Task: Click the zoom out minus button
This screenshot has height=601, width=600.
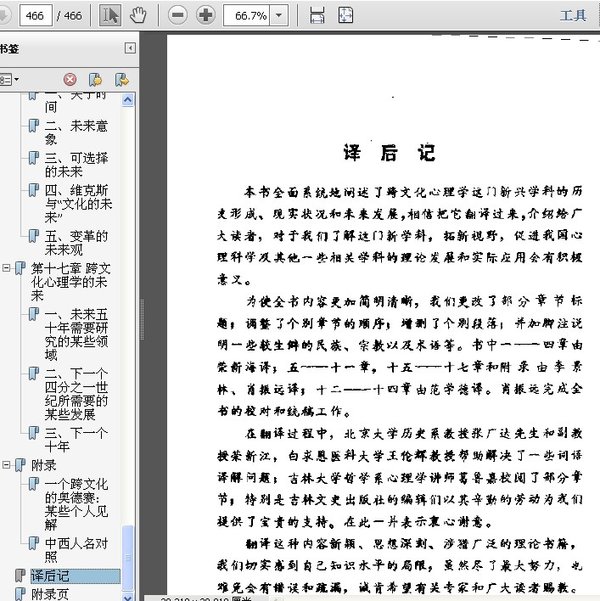Action: pyautogui.click(x=178, y=15)
